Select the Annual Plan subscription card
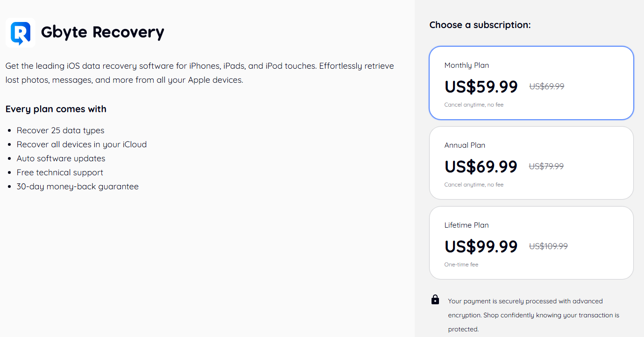This screenshot has width=644, height=337. (x=531, y=163)
